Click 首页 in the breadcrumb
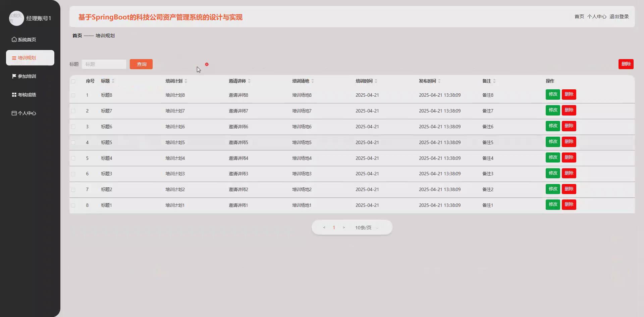 pyautogui.click(x=77, y=36)
